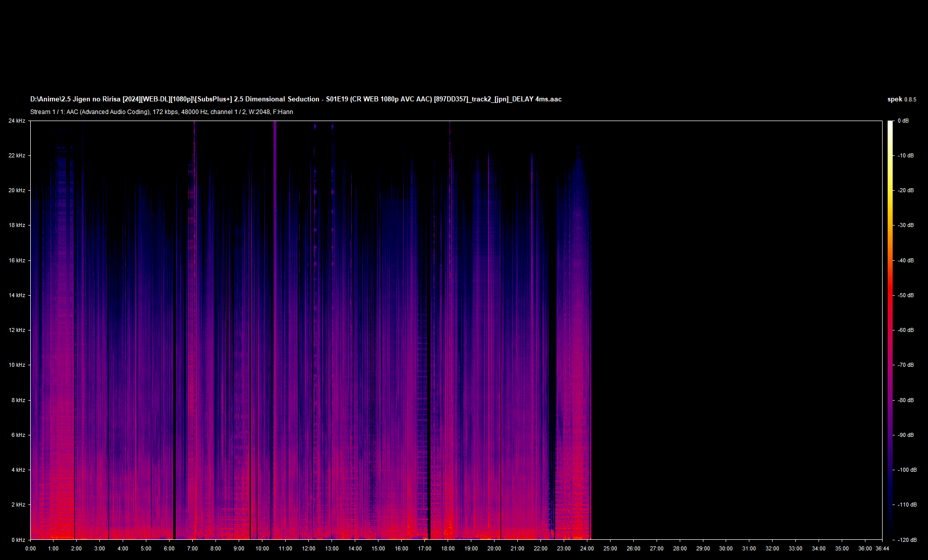Image resolution: width=928 pixels, height=560 pixels.
Task: Click the file path title text
Action: (x=296, y=99)
